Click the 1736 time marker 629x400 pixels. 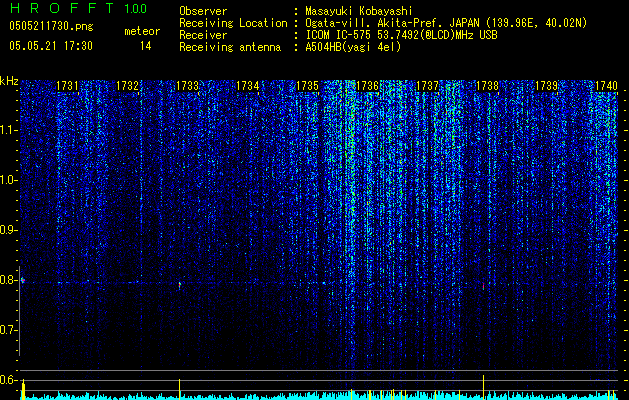(367, 86)
